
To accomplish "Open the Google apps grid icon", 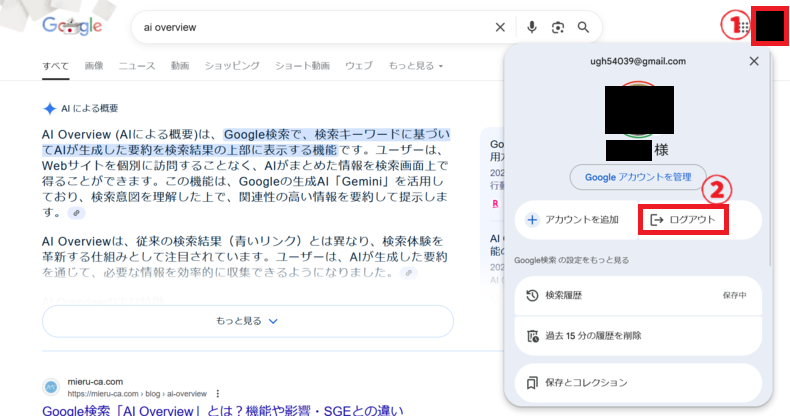I will pos(744,27).
